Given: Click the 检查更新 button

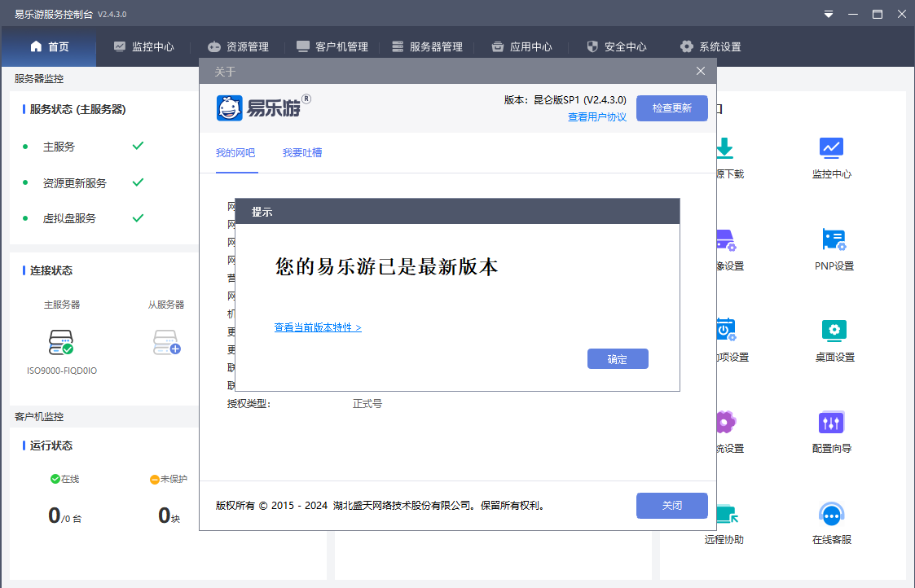Looking at the screenshot, I should 671,108.
